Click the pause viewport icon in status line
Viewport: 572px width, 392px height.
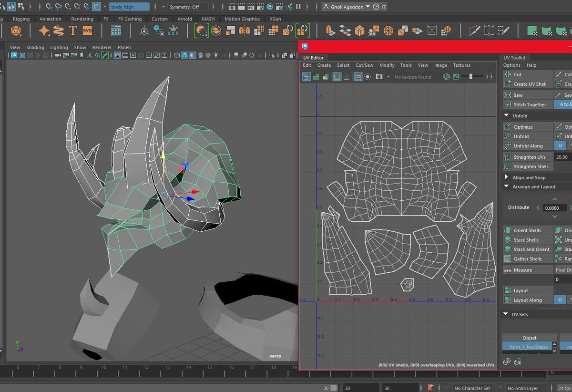point(298,7)
